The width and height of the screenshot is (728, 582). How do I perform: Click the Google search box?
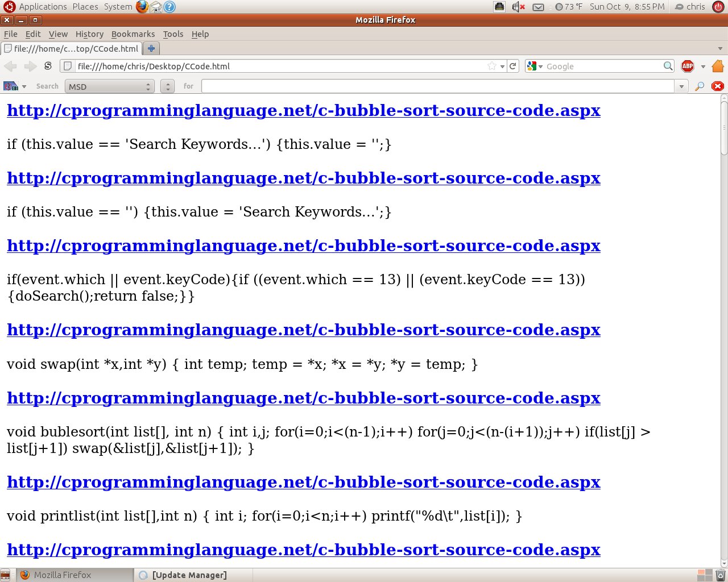603,66
